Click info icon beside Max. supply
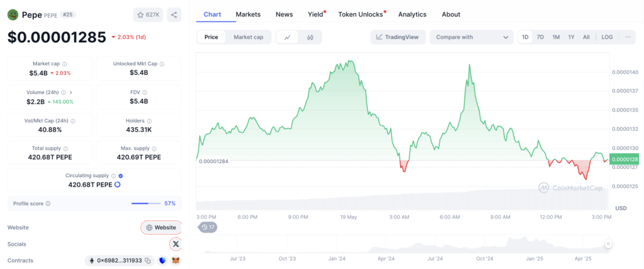The height and width of the screenshot is (269, 644). pos(154,149)
